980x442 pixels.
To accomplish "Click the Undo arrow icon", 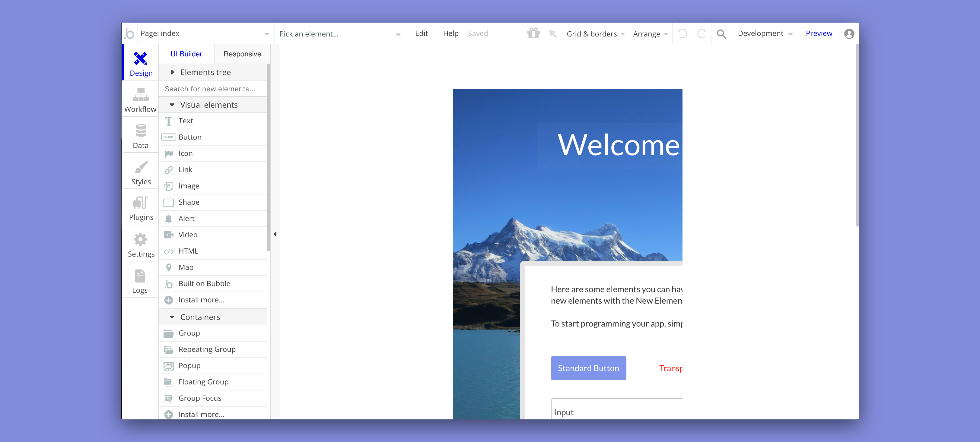I will pyautogui.click(x=682, y=33).
